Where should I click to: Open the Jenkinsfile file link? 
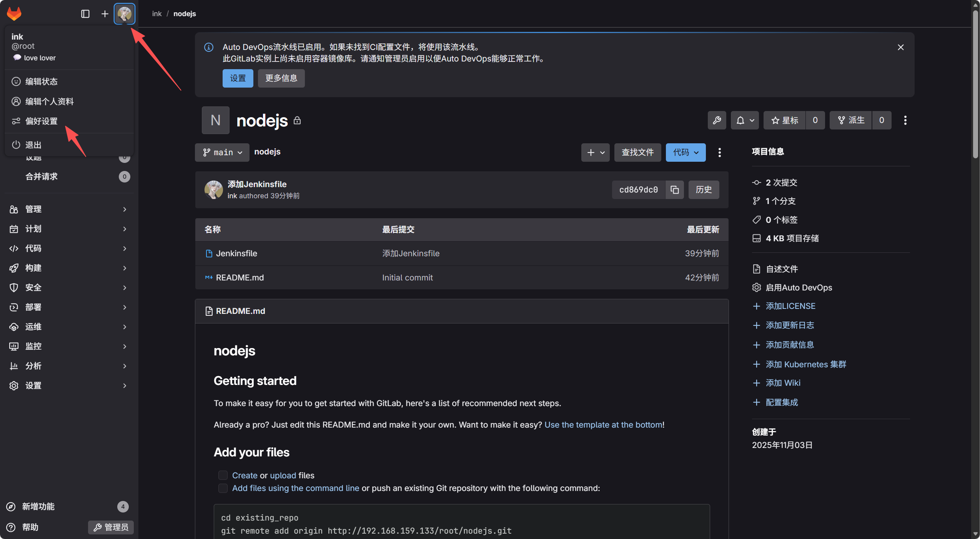tap(236, 254)
